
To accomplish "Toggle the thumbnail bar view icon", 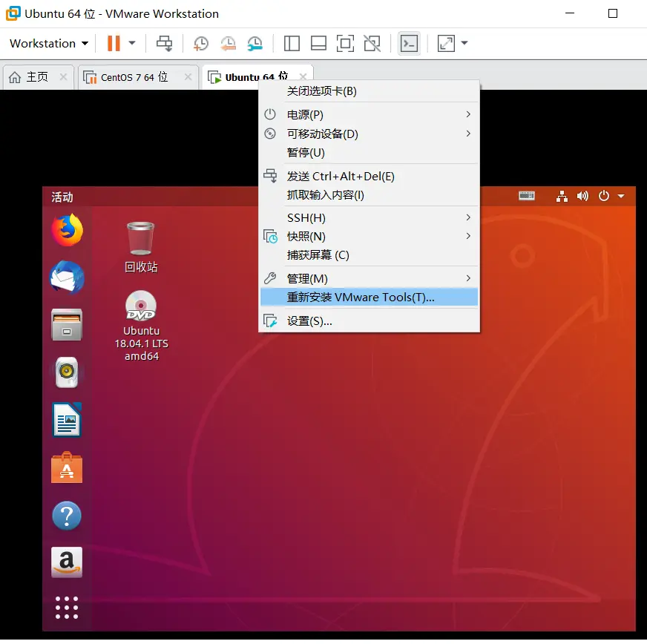I will 318,43.
